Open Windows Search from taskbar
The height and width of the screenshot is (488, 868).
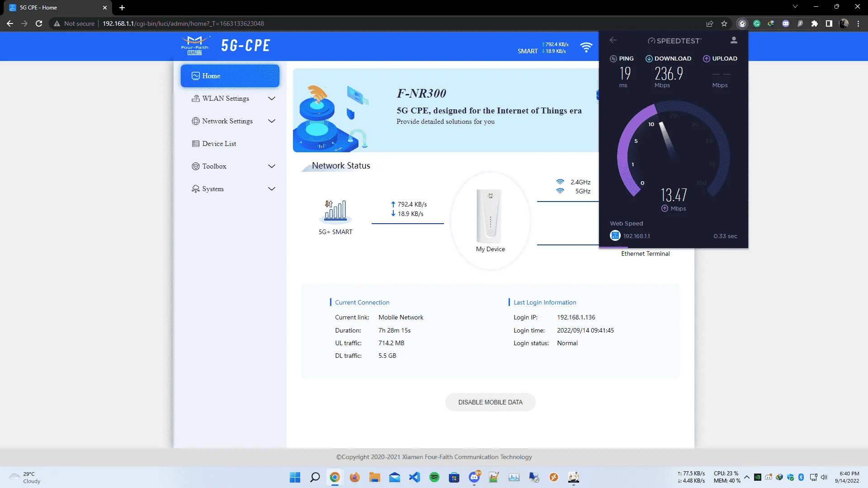click(x=315, y=477)
